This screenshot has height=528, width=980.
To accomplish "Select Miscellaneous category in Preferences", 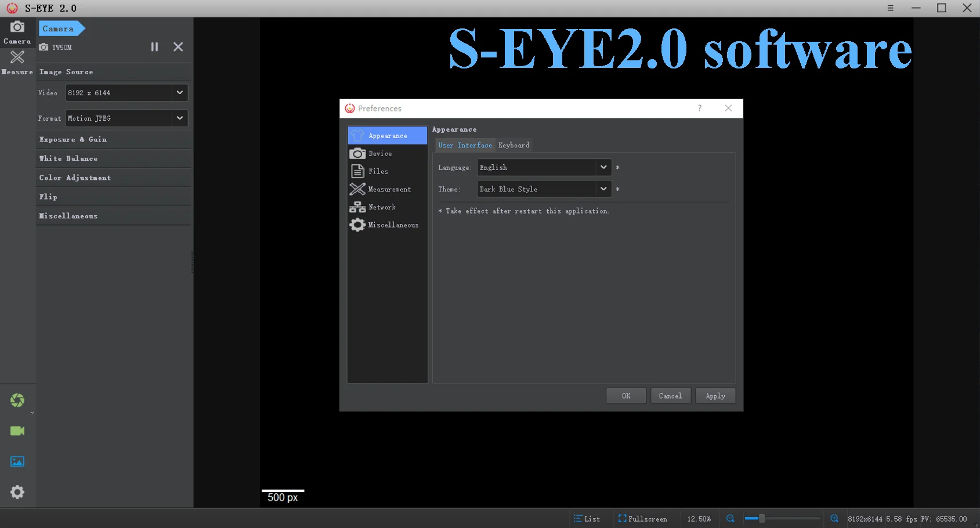I will click(x=387, y=225).
